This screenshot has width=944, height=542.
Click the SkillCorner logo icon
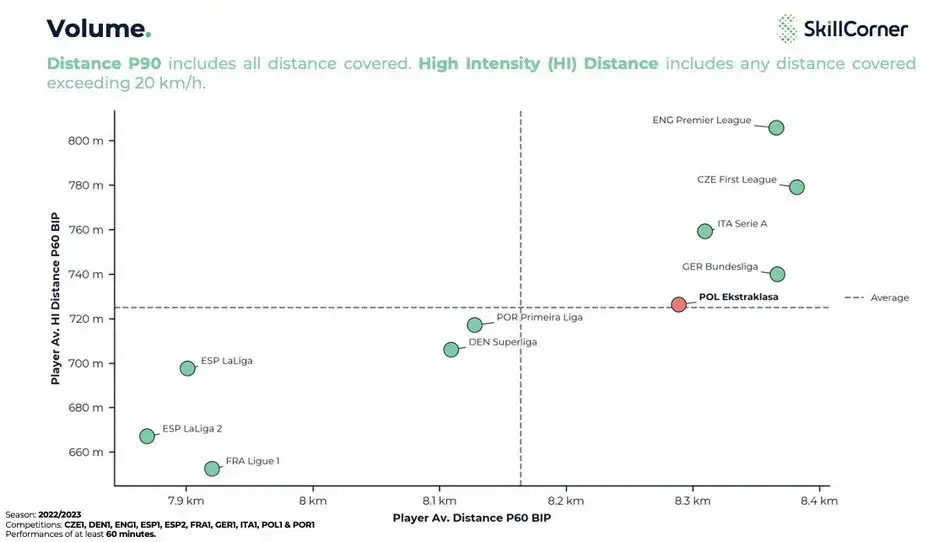[788, 28]
